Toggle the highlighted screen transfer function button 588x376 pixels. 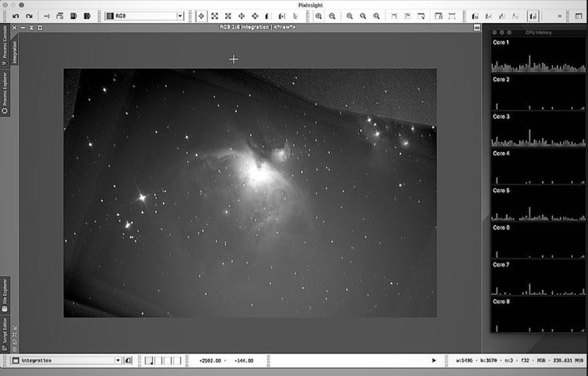533,16
